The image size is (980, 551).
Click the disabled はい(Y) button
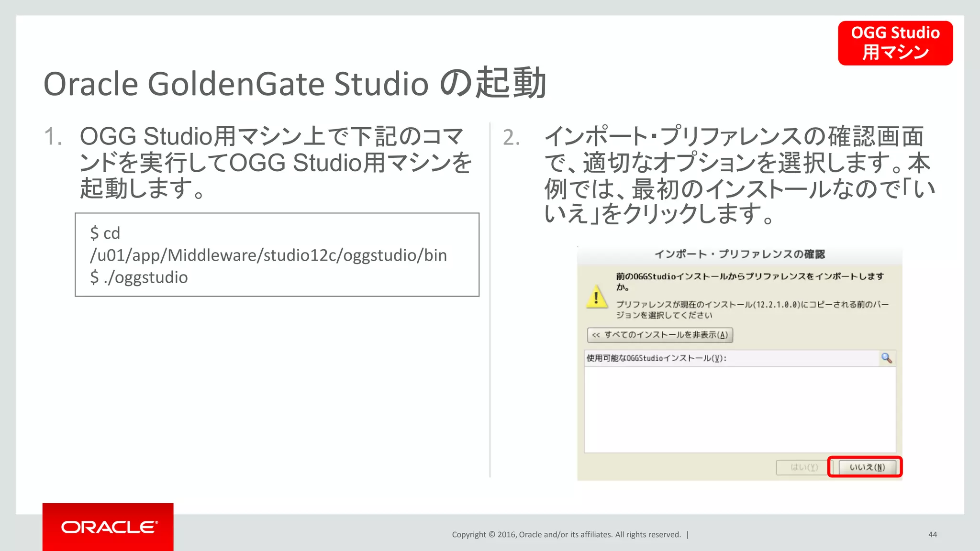click(804, 467)
